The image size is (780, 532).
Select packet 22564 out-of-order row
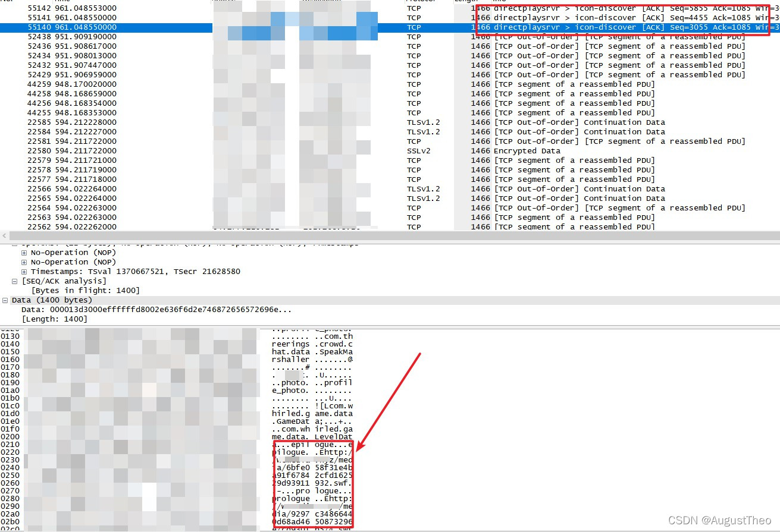tap(390, 208)
